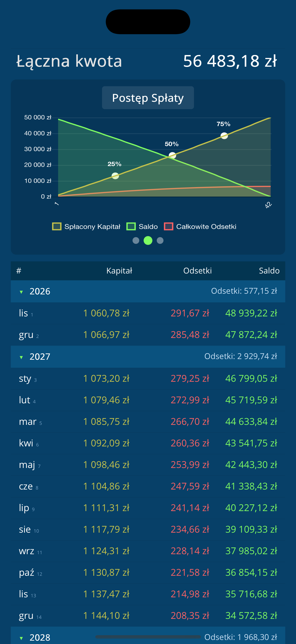Tap 2026 interest summary 577,15 zł

[244, 291]
